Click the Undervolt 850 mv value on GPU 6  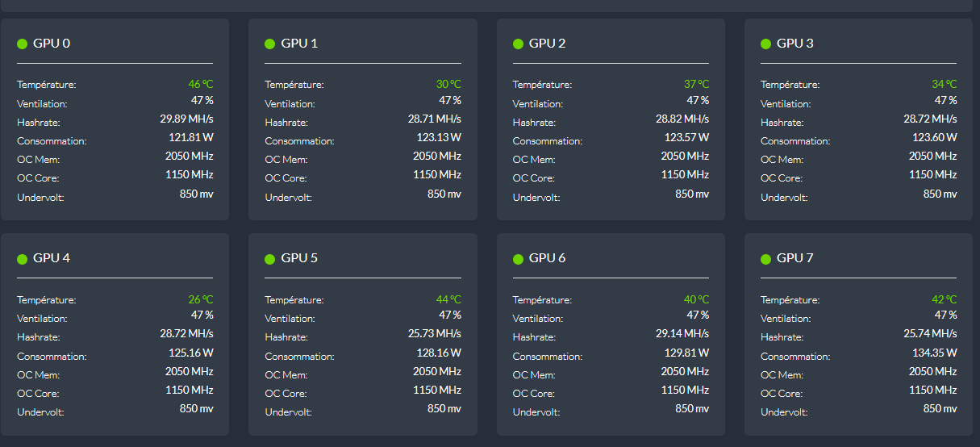(x=692, y=408)
